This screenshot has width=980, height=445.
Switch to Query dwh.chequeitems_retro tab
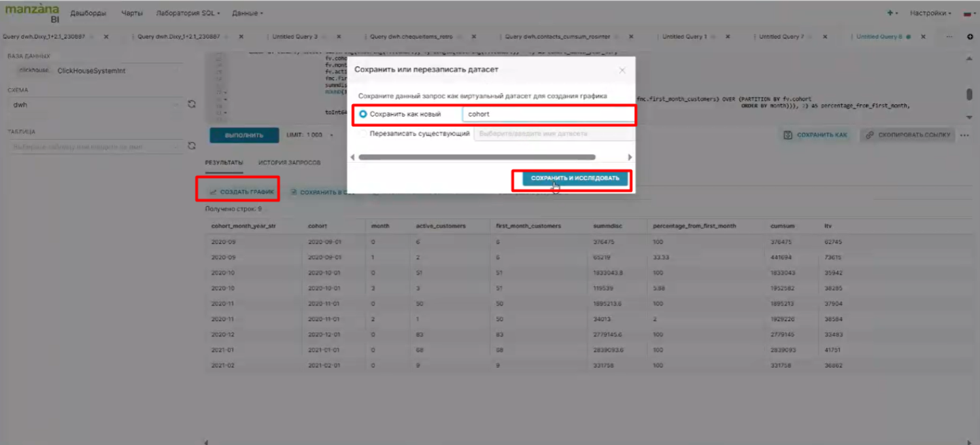point(411,37)
